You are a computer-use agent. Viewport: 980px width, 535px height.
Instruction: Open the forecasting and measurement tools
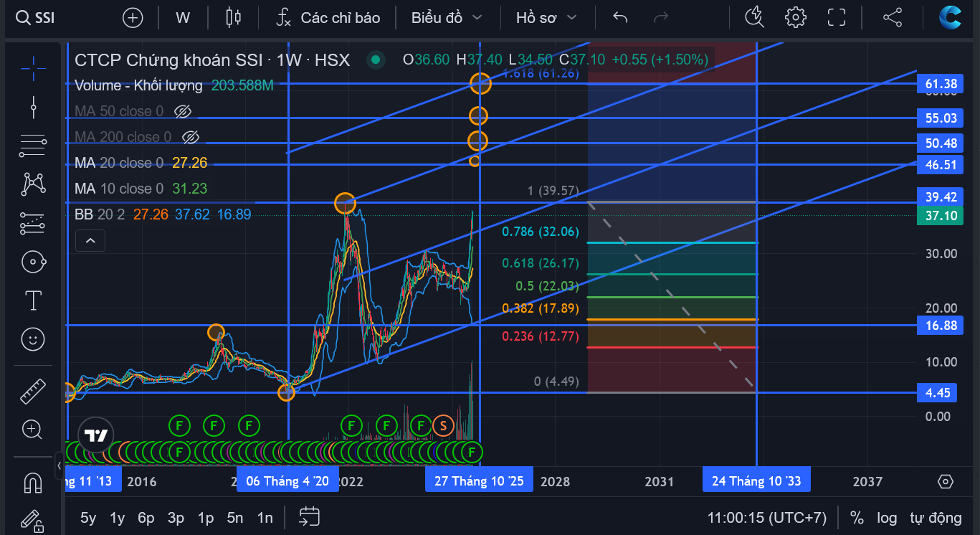point(33,223)
